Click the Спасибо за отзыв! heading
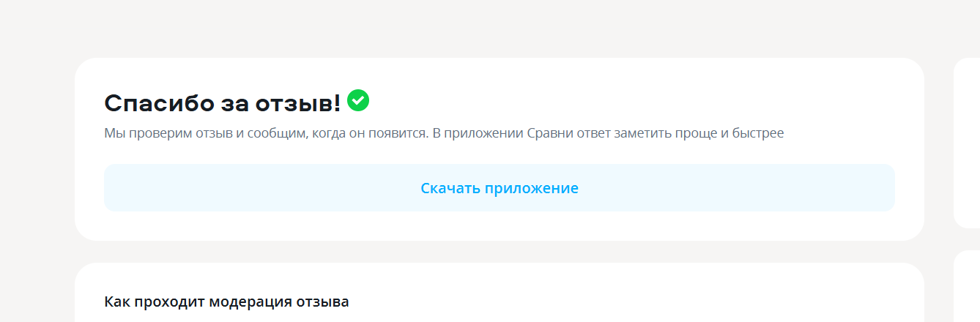Screen dimensions: 980x322 click(223, 103)
